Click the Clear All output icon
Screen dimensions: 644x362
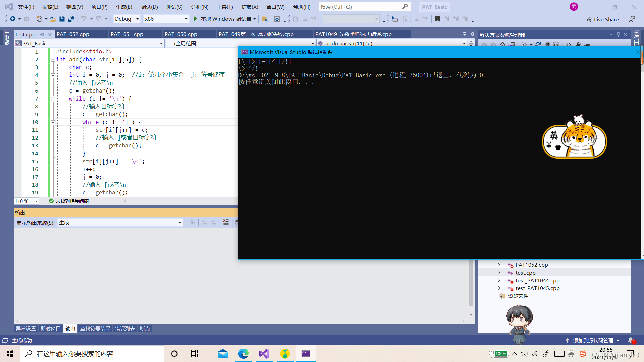coord(226,222)
